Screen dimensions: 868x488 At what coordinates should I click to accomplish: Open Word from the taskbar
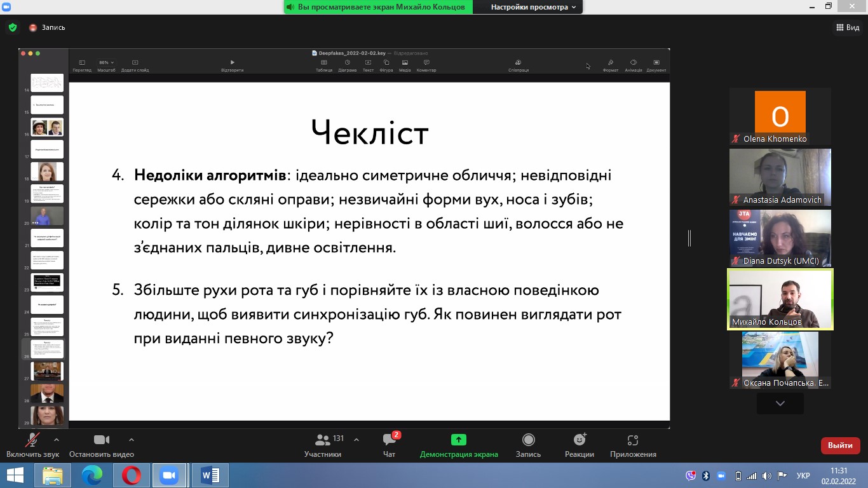click(210, 475)
